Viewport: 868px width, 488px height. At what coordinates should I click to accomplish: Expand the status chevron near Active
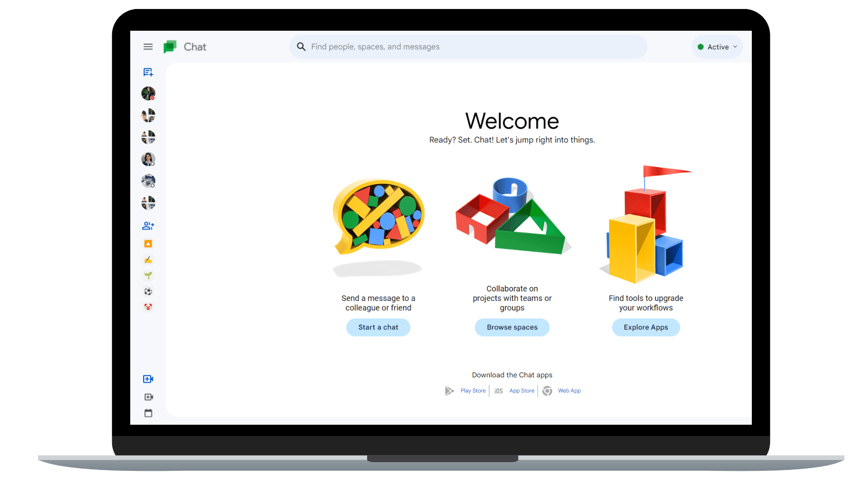[736, 47]
